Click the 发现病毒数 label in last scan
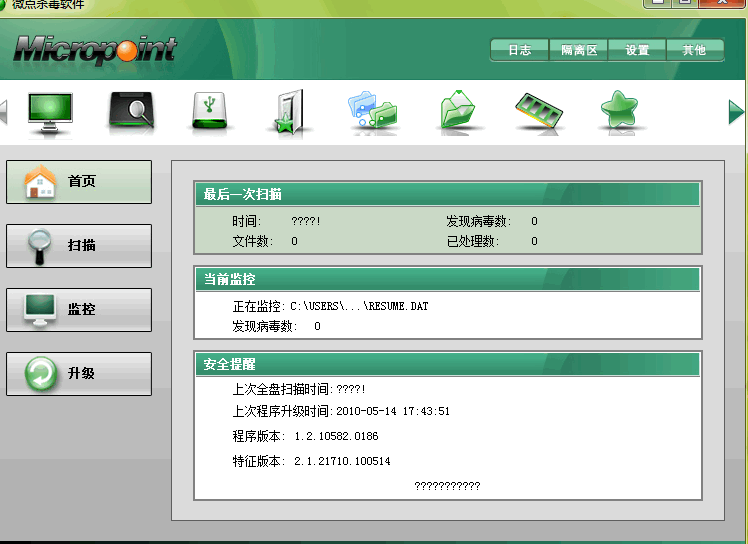 (x=478, y=221)
